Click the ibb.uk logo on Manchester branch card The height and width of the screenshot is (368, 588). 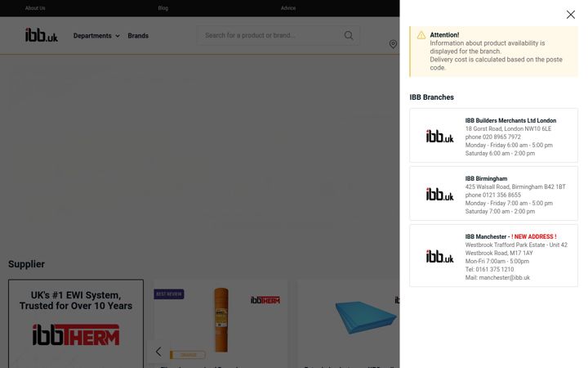(439, 256)
